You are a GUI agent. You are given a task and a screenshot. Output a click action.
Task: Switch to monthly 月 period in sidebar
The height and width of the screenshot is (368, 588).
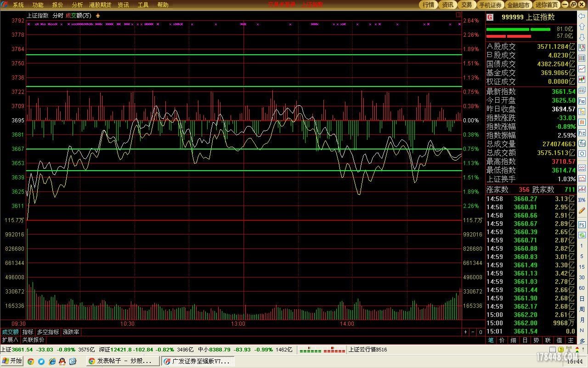[582, 320]
